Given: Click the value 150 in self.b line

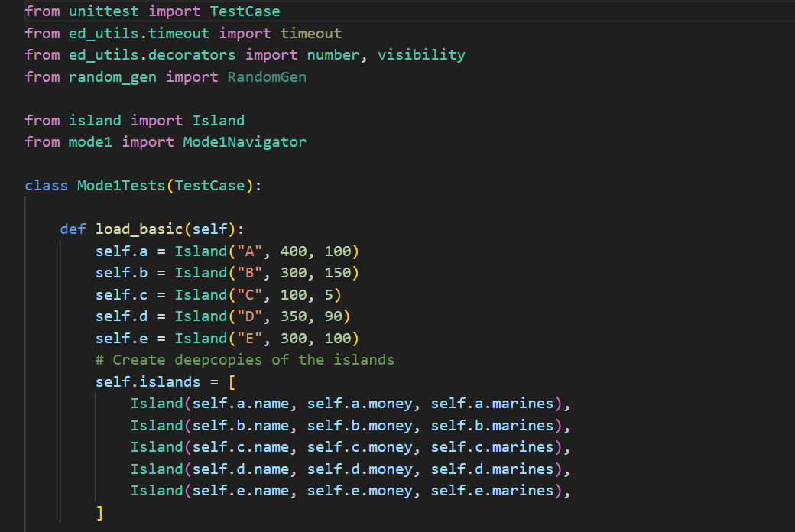Looking at the screenshot, I should (338, 273).
